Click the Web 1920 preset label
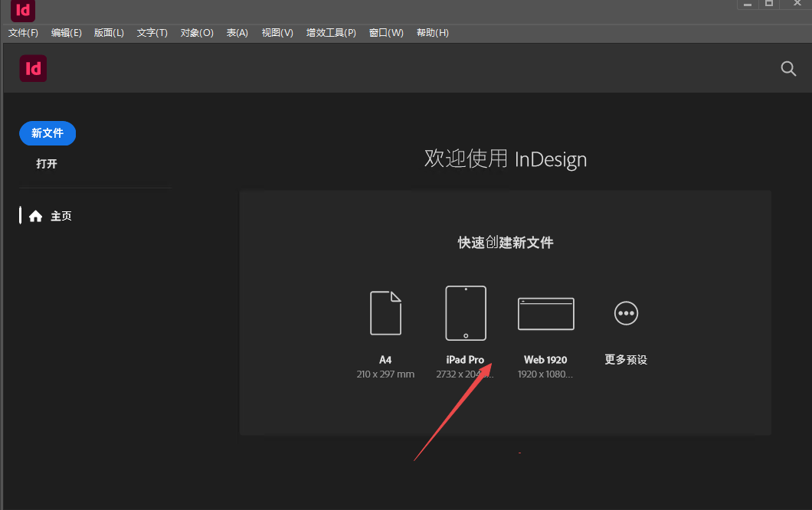The height and width of the screenshot is (510, 812). (x=545, y=360)
